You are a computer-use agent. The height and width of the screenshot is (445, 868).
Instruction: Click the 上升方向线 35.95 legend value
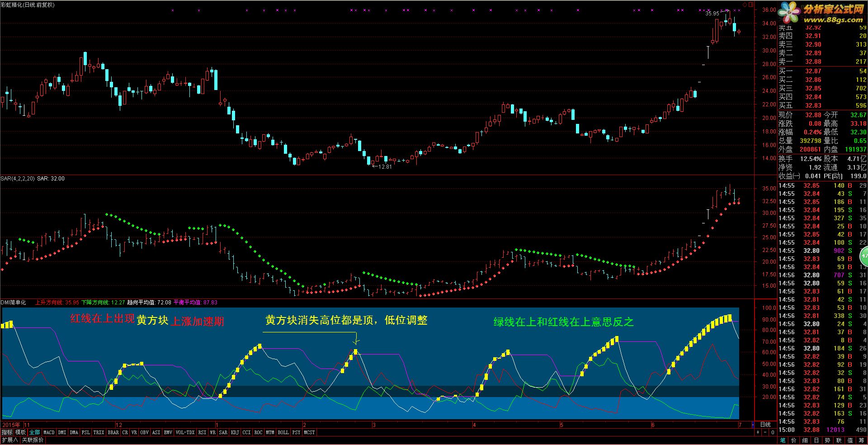pos(57,303)
